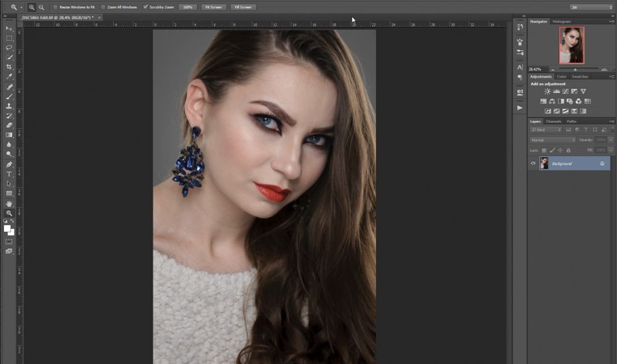Open the layer blend mode Normal dropdown

553,140
